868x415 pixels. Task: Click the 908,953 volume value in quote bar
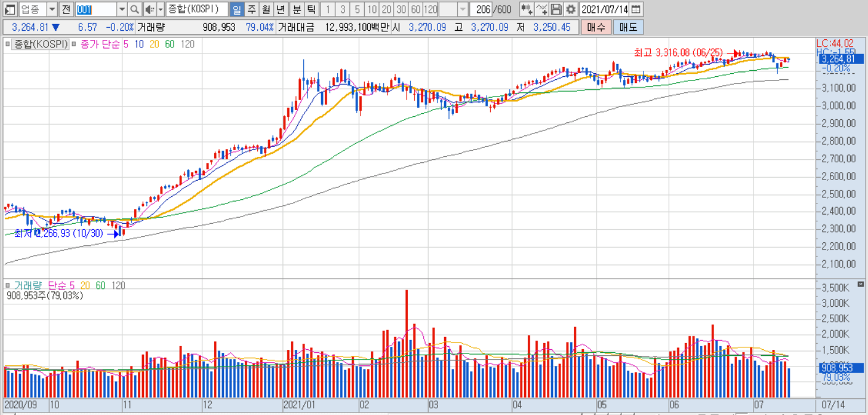[218, 27]
